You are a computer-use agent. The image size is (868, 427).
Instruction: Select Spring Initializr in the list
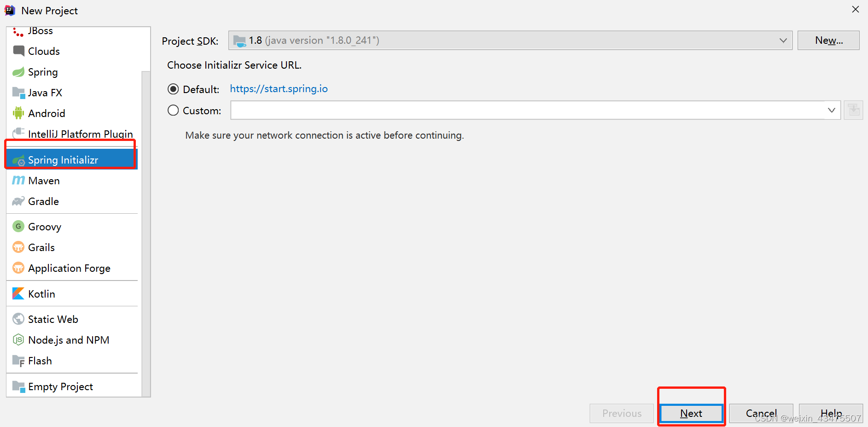(x=72, y=160)
